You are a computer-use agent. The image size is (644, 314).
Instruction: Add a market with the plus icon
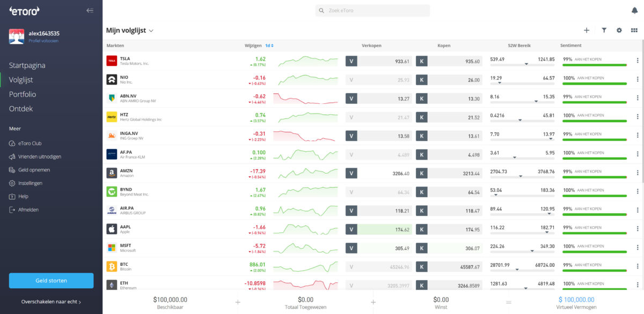tap(587, 31)
